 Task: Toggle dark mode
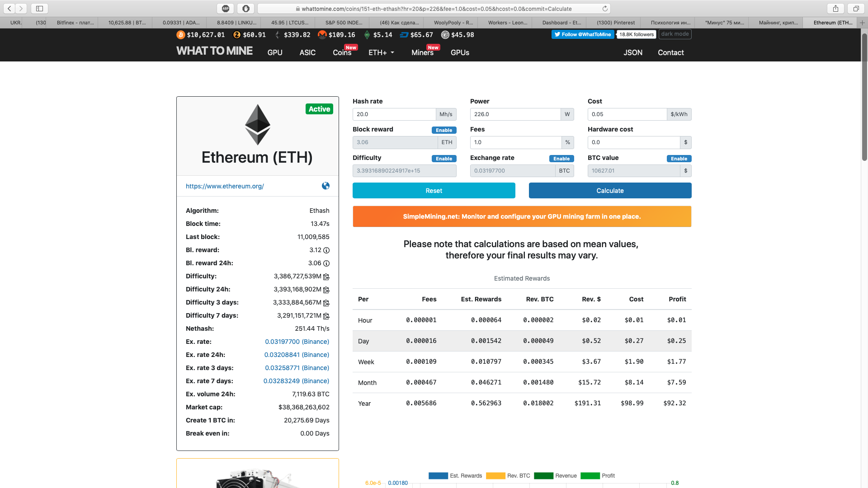[675, 34]
